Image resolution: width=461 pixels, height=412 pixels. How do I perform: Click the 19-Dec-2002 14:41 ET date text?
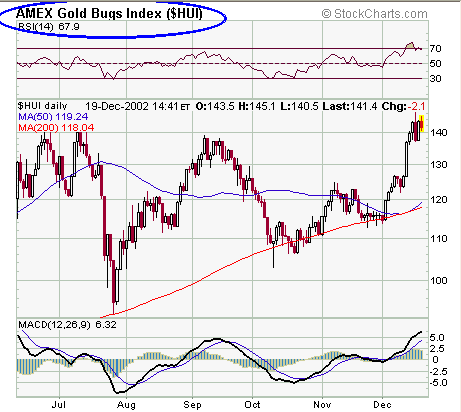coord(137,106)
